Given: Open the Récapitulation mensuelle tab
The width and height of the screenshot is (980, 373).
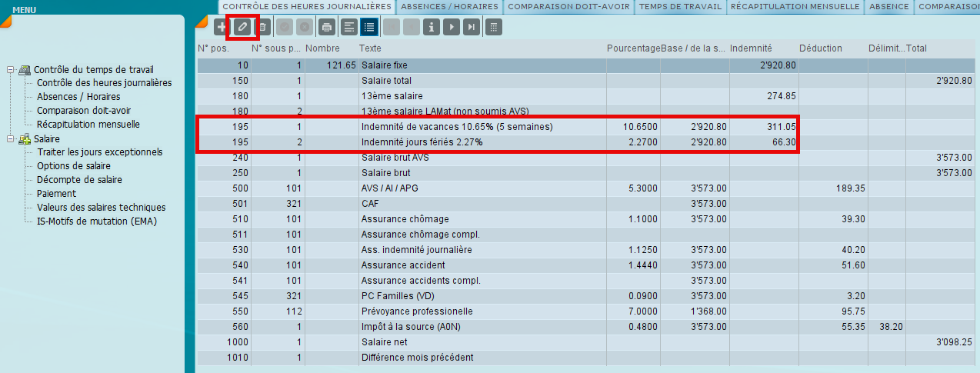Looking at the screenshot, I should [795, 6].
